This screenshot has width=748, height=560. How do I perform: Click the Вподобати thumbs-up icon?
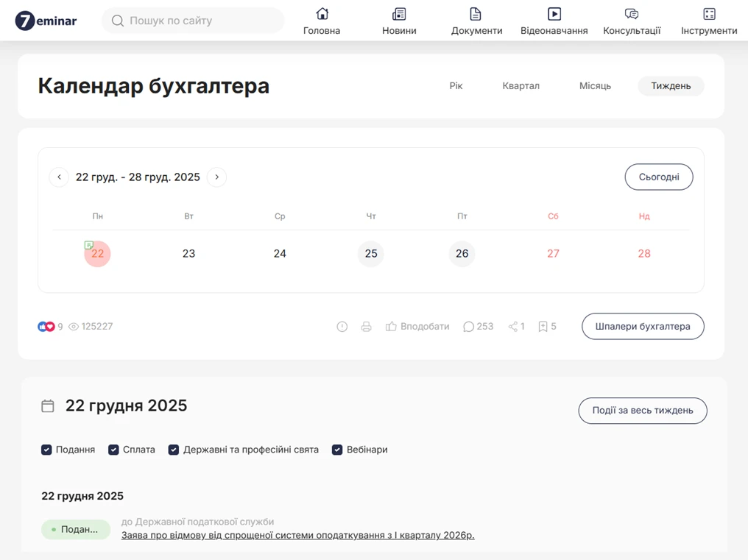[x=391, y=326]
